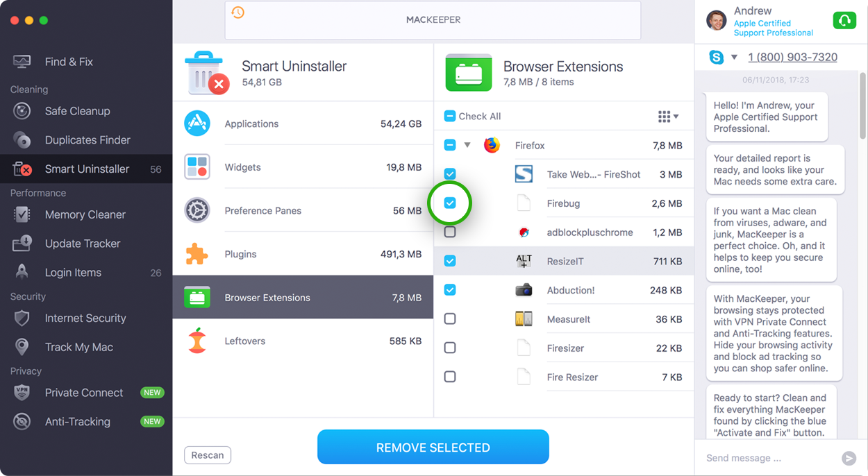
Task: Click the Remove Selected button
Action: tap(433, 448)
